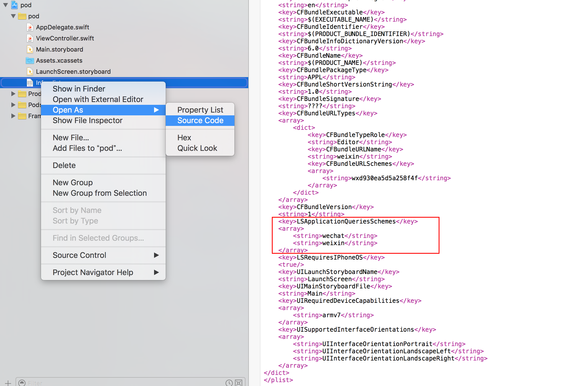588x386 pixels.
Task: Expand the Frameworks folder disclosure triangle
Action: tap(13, 116)
